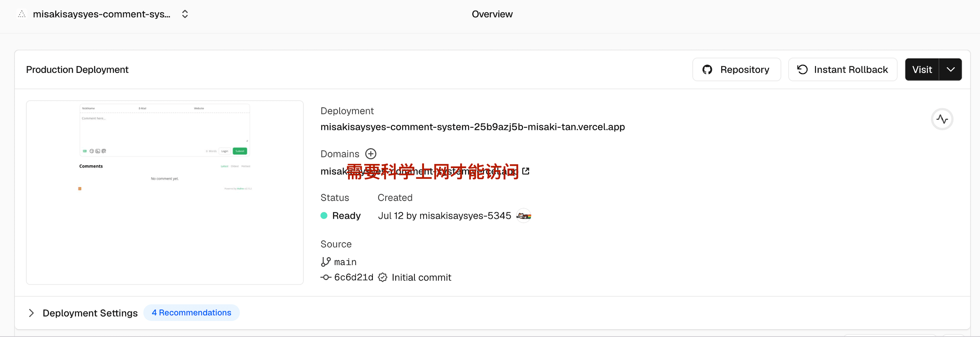This screenshot has width=980, height=337.
Task: View the activity pulse icon
Action: (942, 119)
